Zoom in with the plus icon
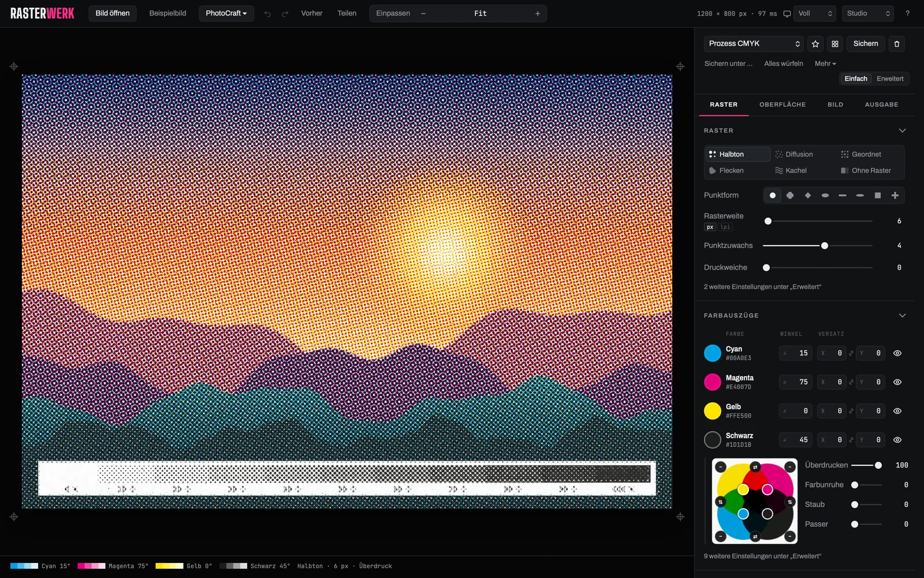 tap(538, 13)
